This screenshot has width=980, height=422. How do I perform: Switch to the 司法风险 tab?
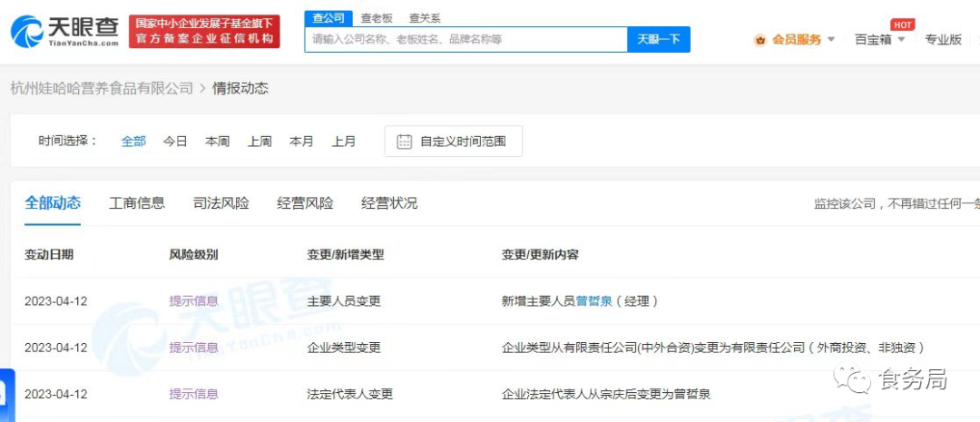coord(221,202)
